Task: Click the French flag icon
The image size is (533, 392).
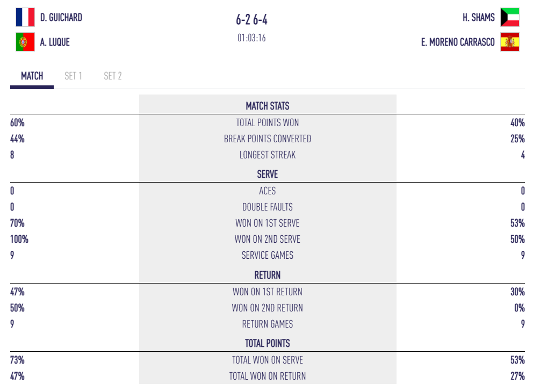Action: (x=25, y=17)
